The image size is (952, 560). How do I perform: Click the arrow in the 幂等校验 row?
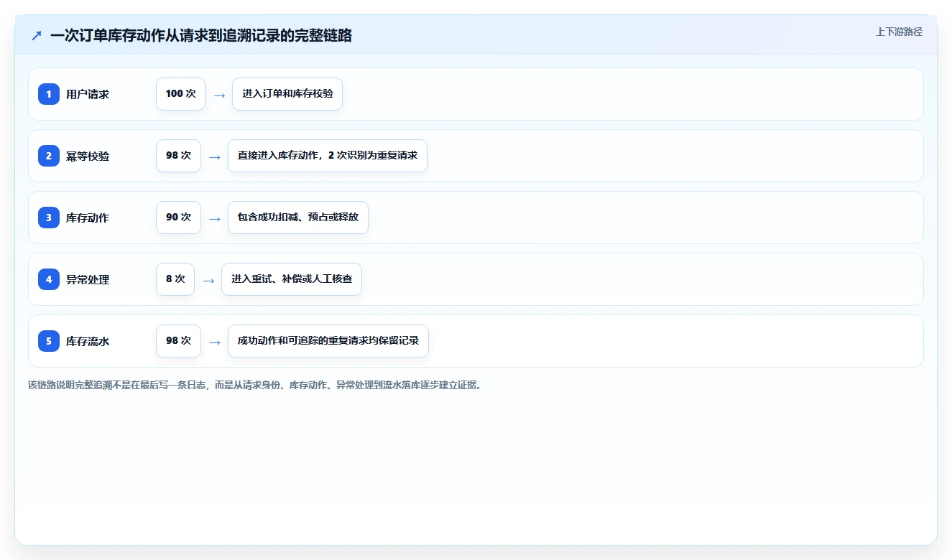(x=214, y=157)
